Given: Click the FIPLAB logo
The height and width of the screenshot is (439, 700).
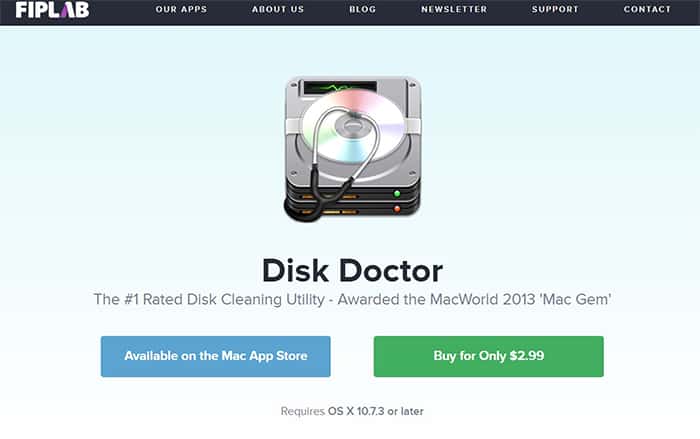Looking at the screenshot, I should (x=52, y=9).
